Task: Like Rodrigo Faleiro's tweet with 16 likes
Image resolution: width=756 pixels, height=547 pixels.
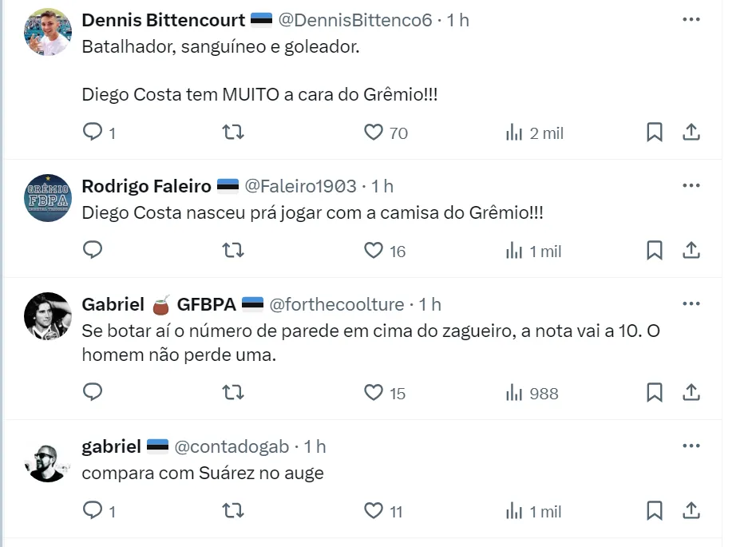Action: 374,251
